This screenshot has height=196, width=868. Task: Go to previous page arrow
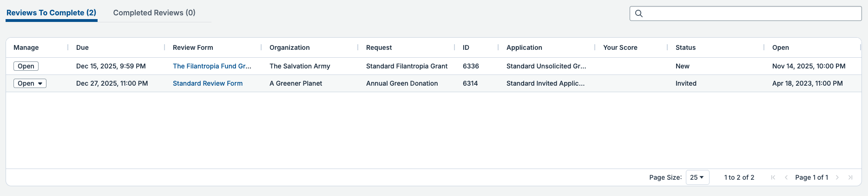click(x=786, y=177)
